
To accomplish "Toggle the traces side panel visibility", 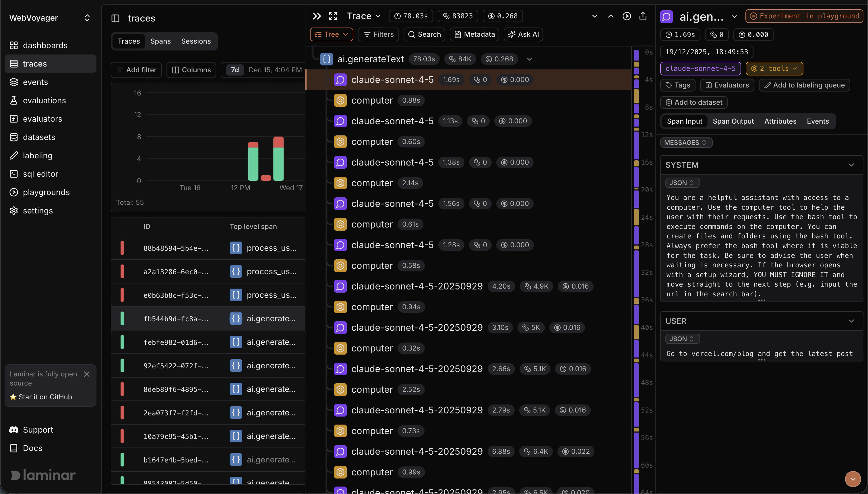I will (116, 18).
